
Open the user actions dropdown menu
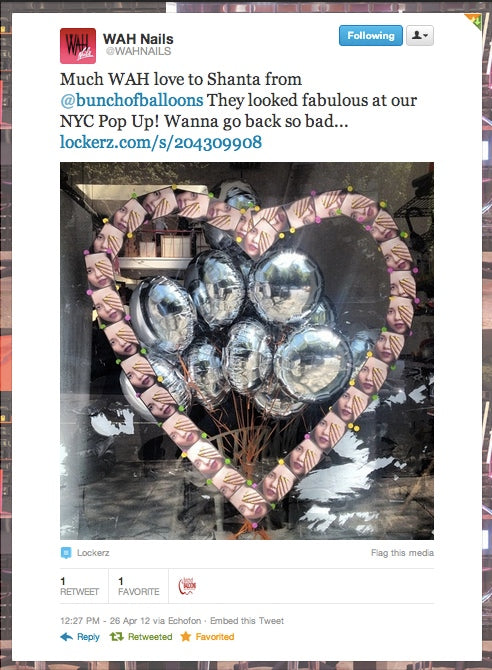[x=420, y=35]
